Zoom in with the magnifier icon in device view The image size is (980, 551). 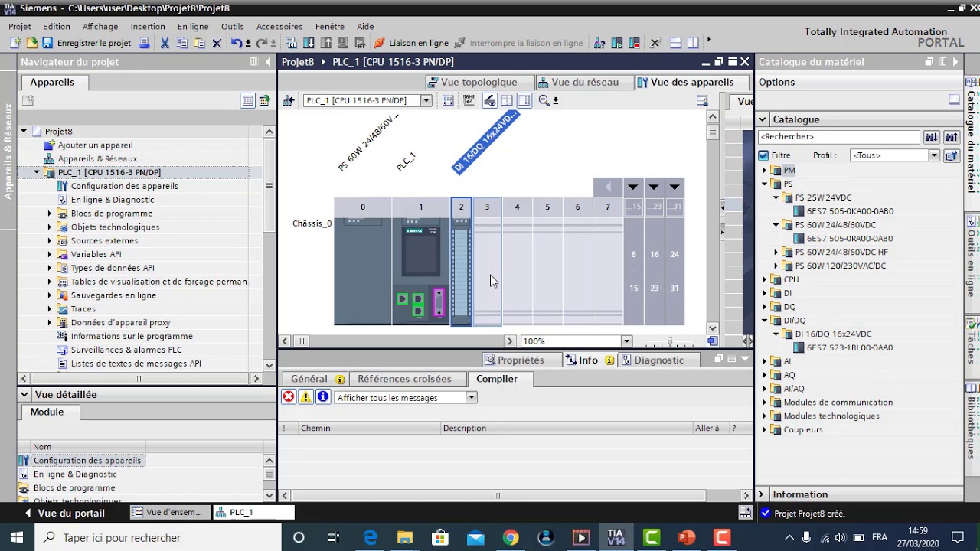[544, 100]
